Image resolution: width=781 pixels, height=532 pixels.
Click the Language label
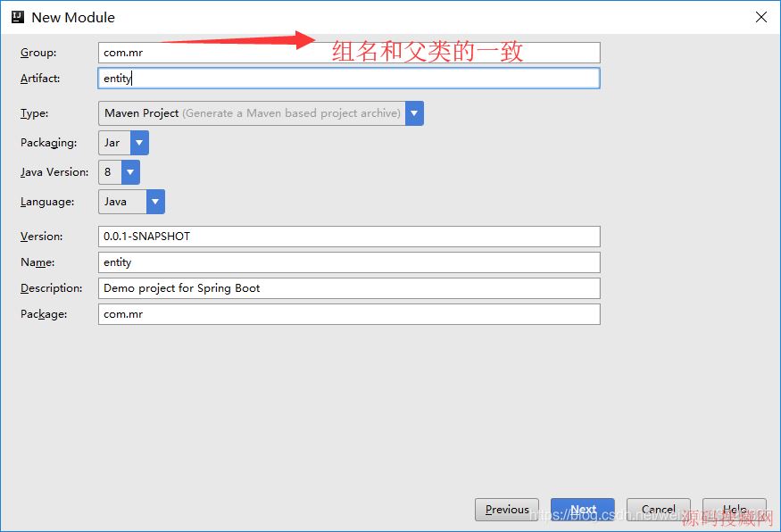click(x=47, y=202)
